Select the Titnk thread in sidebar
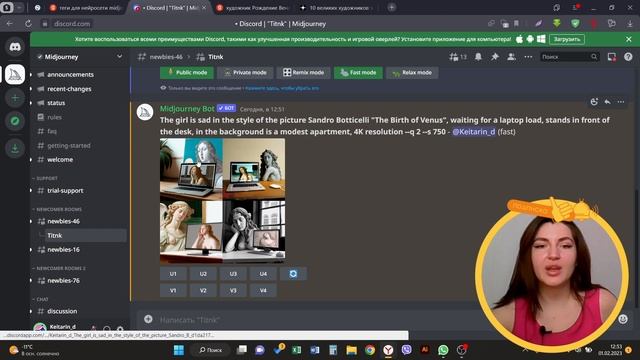Image resolution: width=640 pixels, height=360 pixels. click(85, 236)
